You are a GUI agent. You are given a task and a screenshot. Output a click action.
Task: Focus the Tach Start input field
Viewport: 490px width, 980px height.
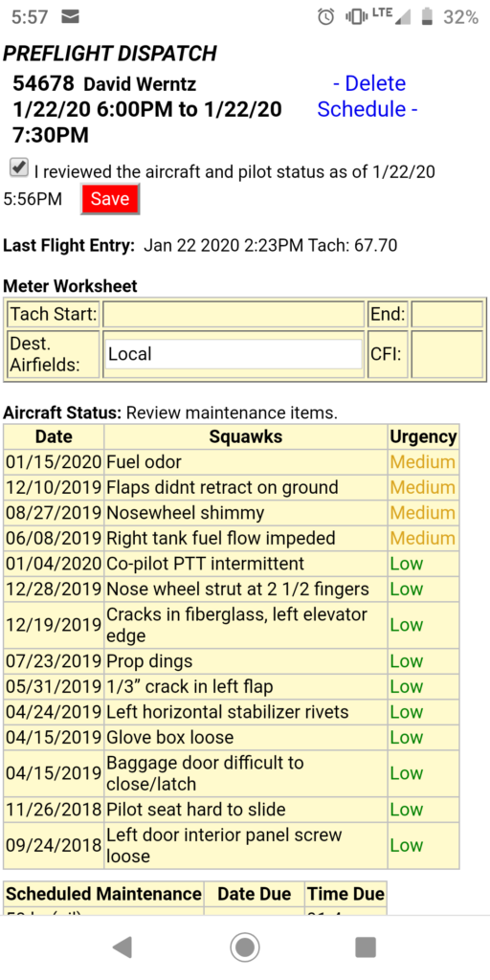click(234, 314)
